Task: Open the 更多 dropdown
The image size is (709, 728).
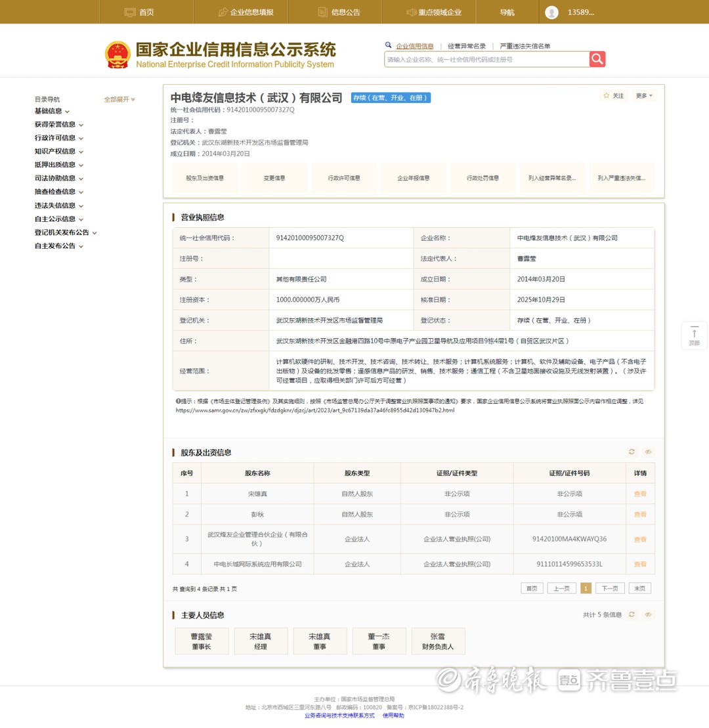Action: 644,96
